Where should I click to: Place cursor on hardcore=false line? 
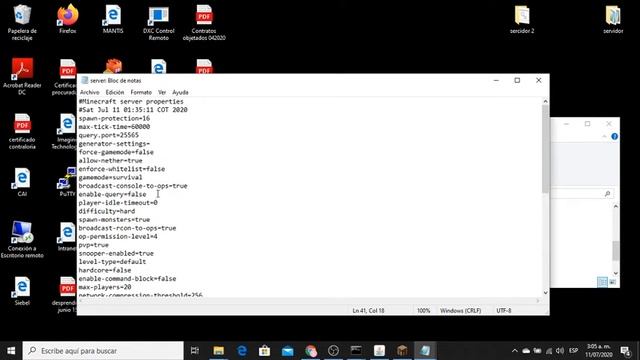click(105, 271)
